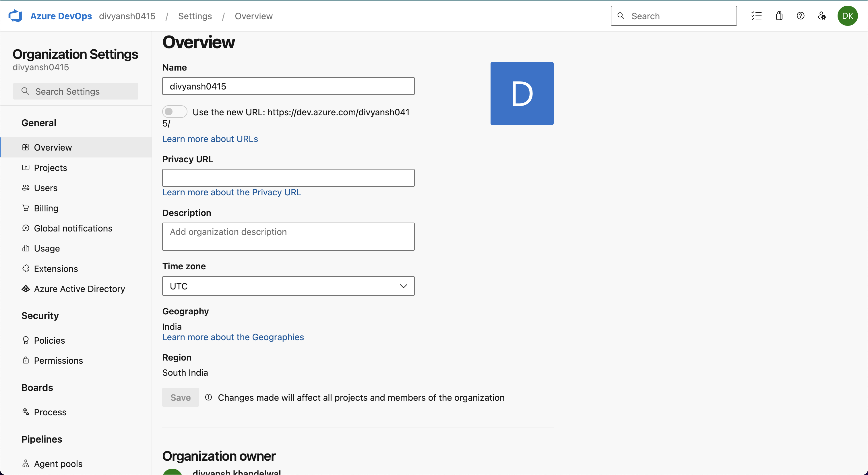Click into the Privacy URL field
This screenshot has width=868, height=475.
288,178
